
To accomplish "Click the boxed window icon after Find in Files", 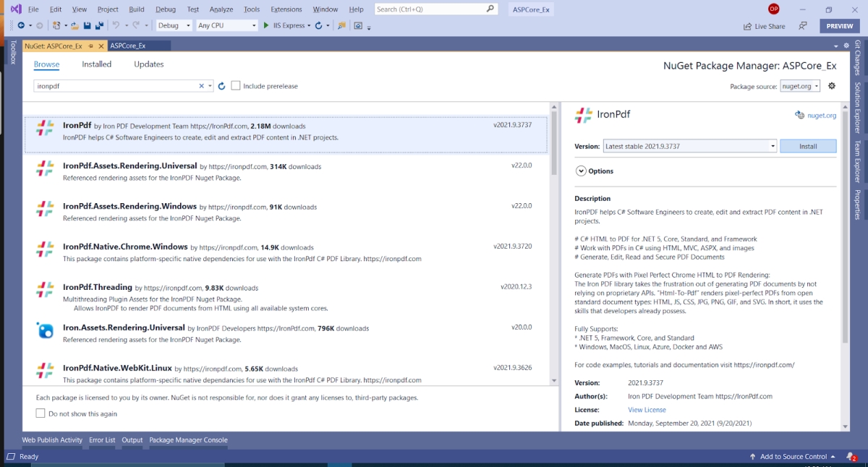I will 358,25.
